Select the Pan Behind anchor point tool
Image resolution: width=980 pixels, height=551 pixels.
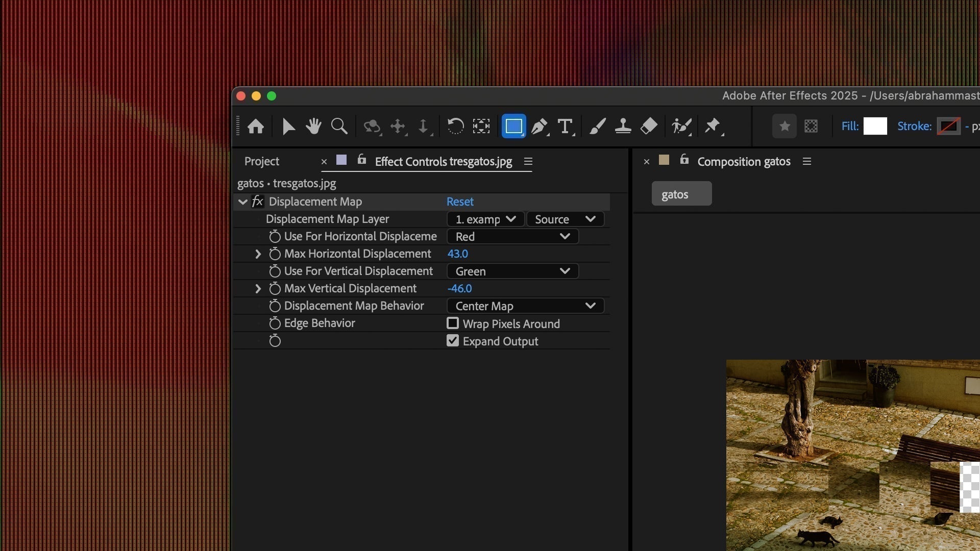[481, 126]
